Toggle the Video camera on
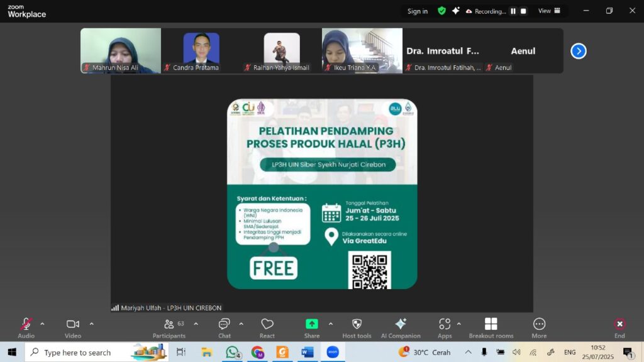The height and width of the screenshot is (362, 644). coord(73,327)
